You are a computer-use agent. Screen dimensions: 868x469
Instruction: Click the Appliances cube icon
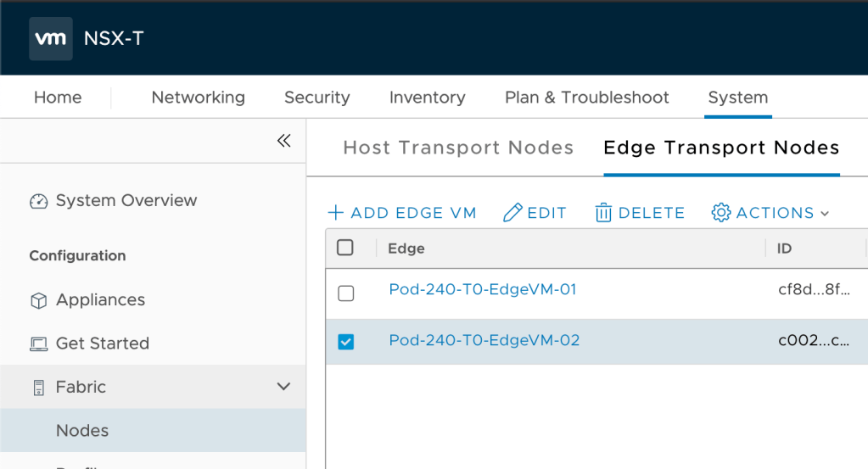click(39, 300)
